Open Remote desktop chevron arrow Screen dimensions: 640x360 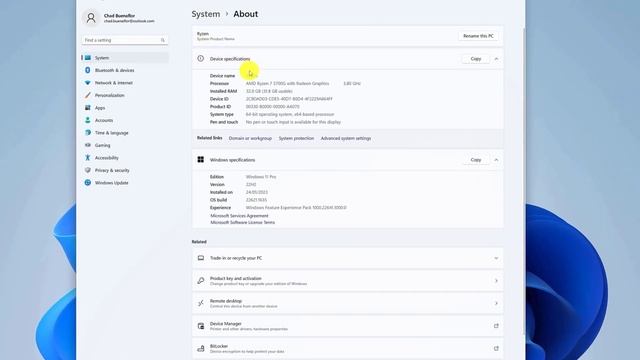tap(496, 303)
